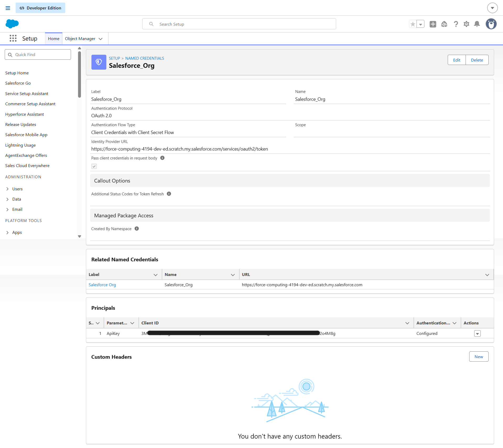Click the Edit button
Viewport: 503px width, 448px height.
457,60
